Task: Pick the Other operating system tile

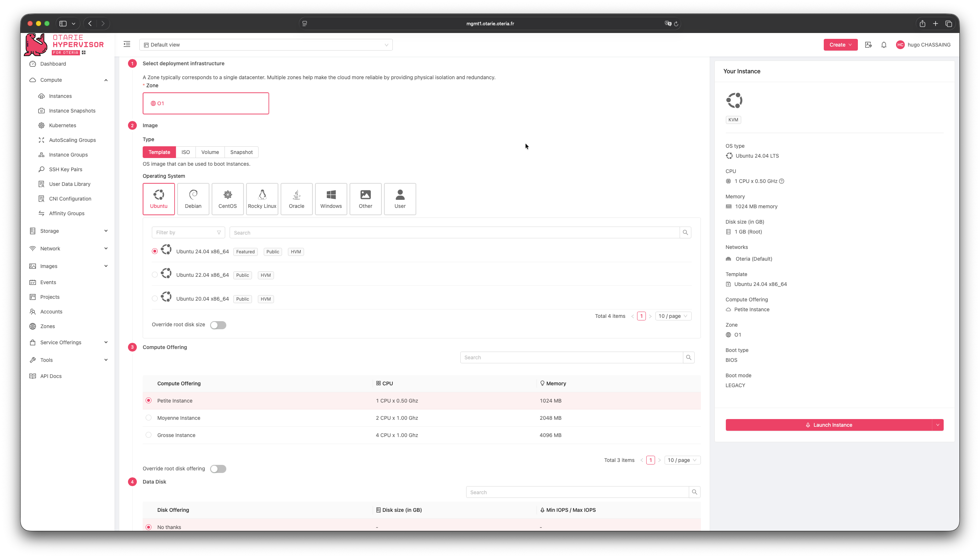Action: coord(366,199)
